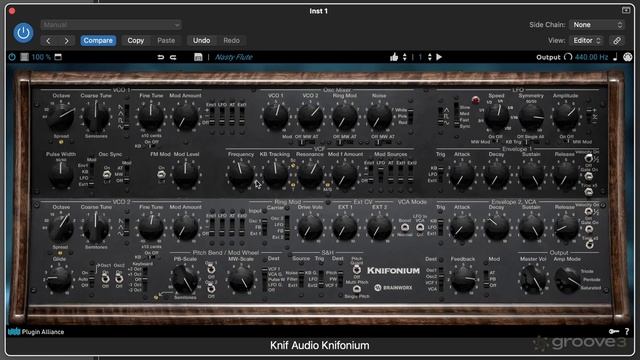Viewport: 640px width, 360px height.
Task: Click the Master Vol knob
Action: [x=533, y=279]
